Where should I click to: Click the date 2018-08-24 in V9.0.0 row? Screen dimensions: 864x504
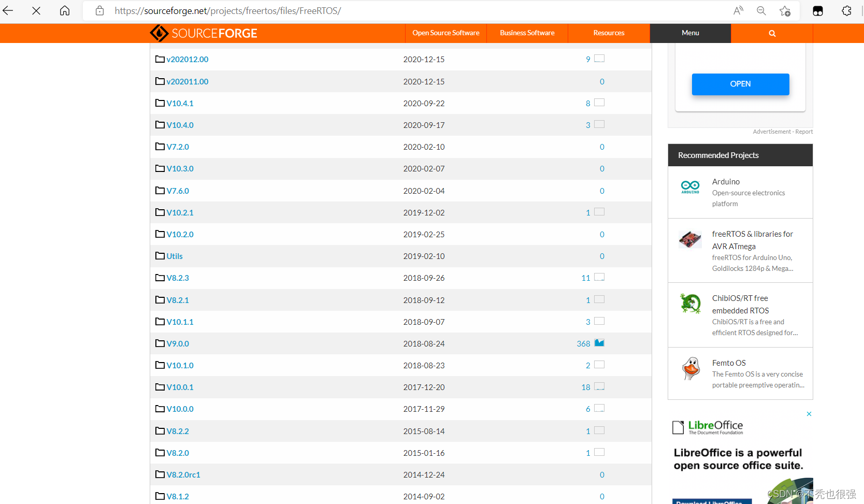point(424,343)
